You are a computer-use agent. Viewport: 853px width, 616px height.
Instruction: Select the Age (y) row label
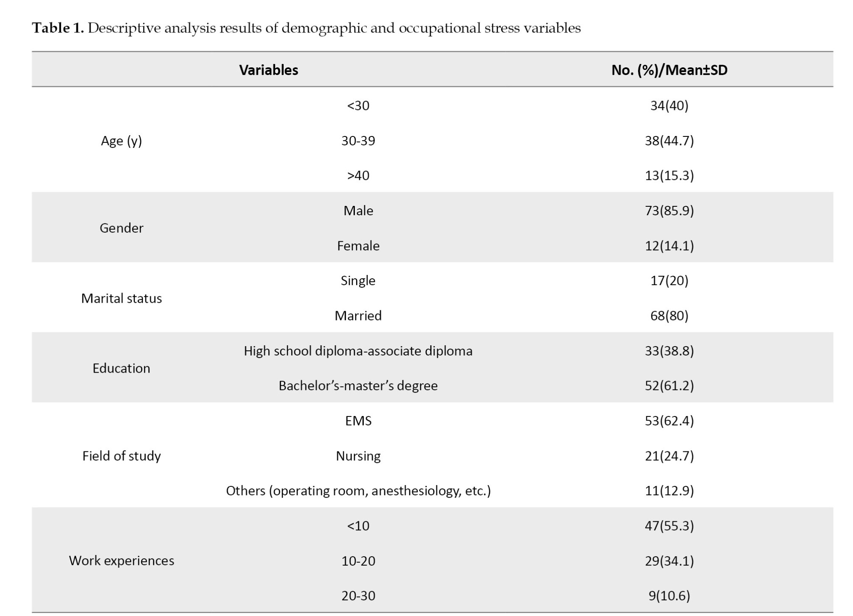coord(121,141)
